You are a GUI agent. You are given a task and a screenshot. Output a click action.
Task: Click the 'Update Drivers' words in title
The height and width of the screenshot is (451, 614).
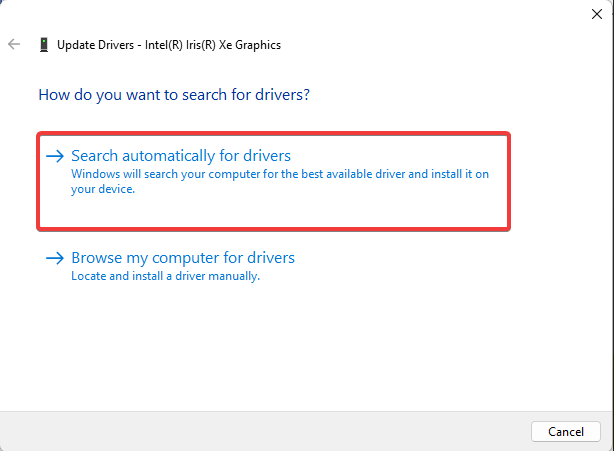[x=96, y=45]
